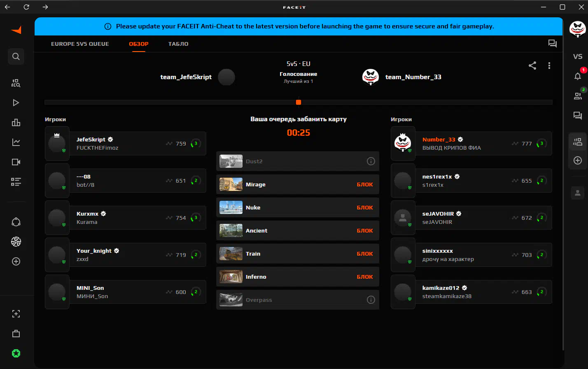Viewport: 588px width, 369px height.
Task: Open nes1rex1x player card
Action: [x=471, y=181]
